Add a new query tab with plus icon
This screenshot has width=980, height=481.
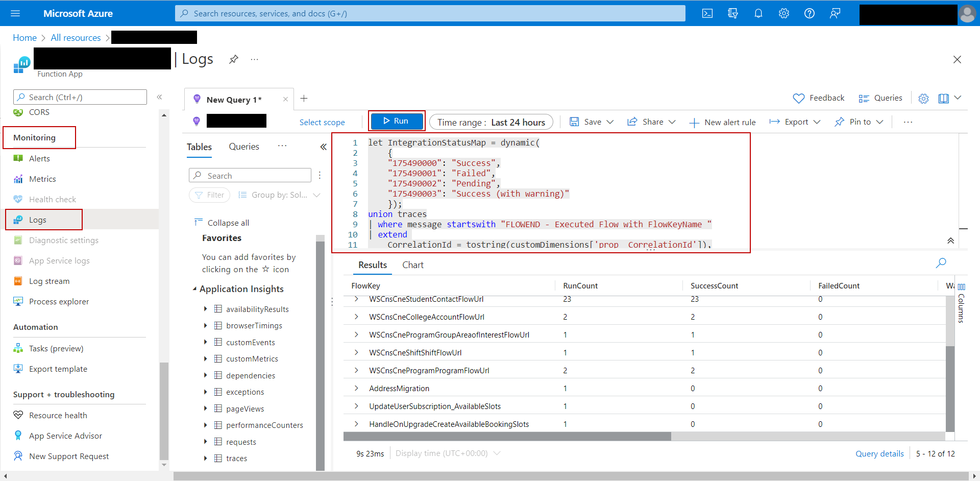click(304, 98)
